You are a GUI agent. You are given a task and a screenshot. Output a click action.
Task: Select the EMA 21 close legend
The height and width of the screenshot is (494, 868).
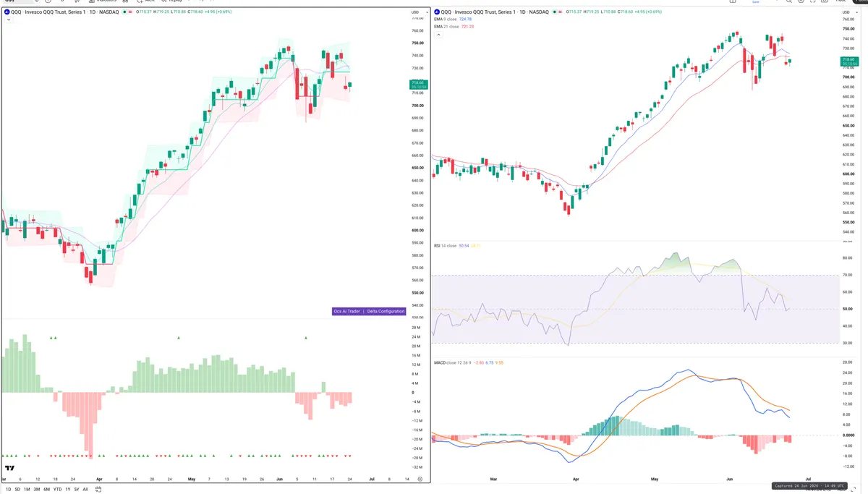(446, 27)
